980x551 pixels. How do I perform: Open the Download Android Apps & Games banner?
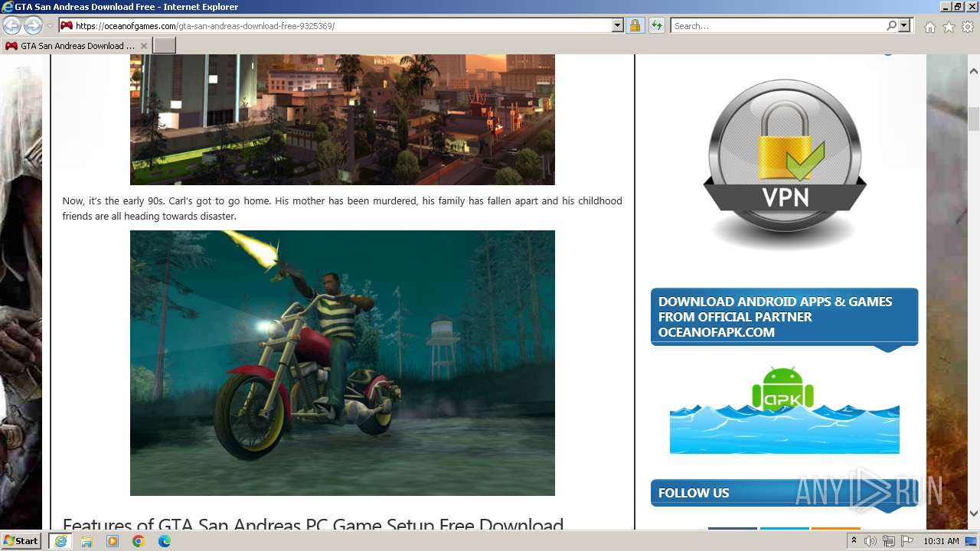pos(784,317)
